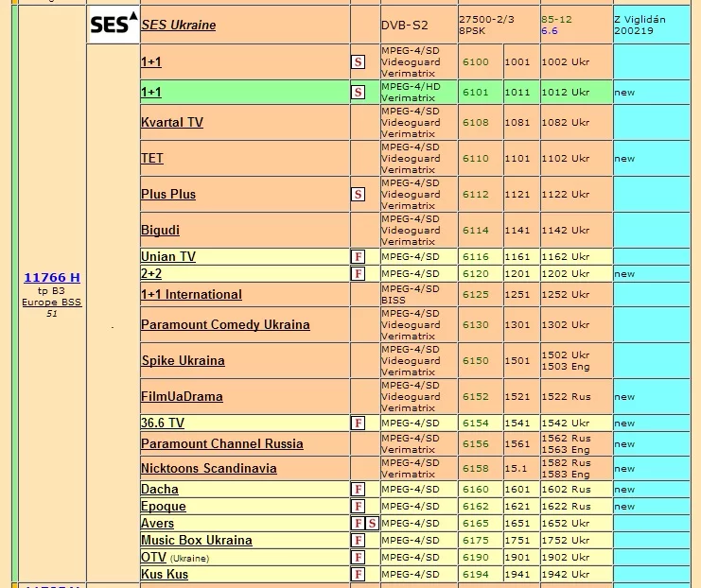Click SID 6101 in 1+1 HD row

coord(476,93)
